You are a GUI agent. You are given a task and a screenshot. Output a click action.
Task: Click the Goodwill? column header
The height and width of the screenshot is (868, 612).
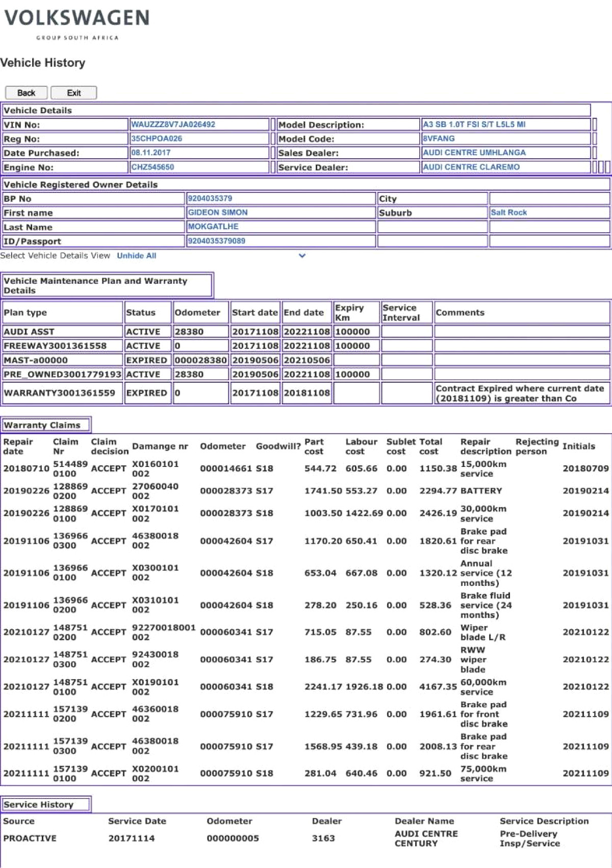click(278, 447)
